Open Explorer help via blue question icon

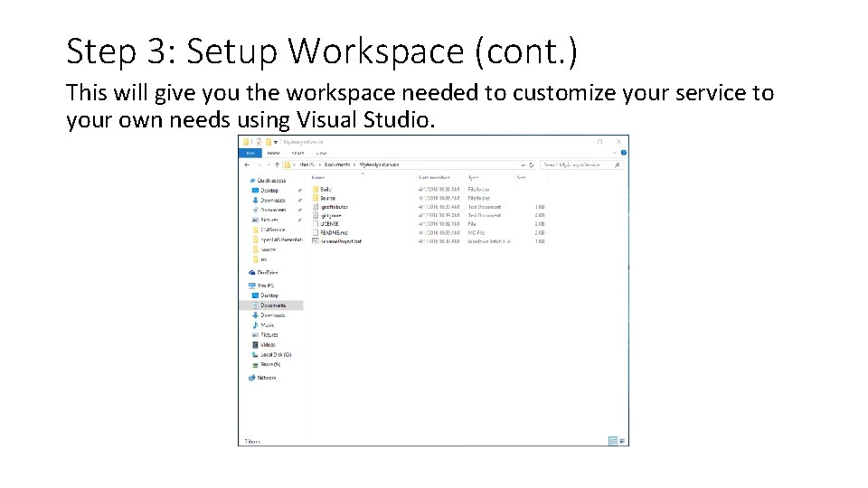623,153
